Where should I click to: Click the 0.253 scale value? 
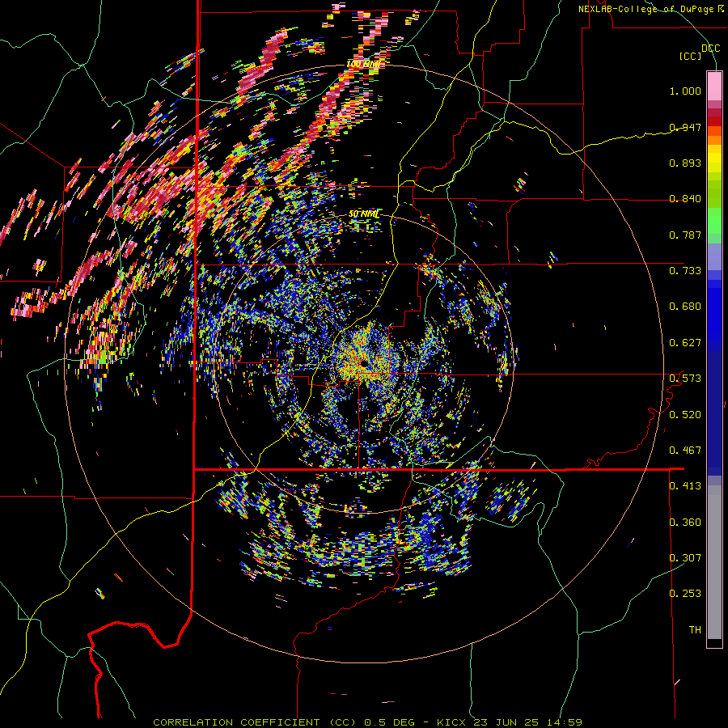(685, 594)
